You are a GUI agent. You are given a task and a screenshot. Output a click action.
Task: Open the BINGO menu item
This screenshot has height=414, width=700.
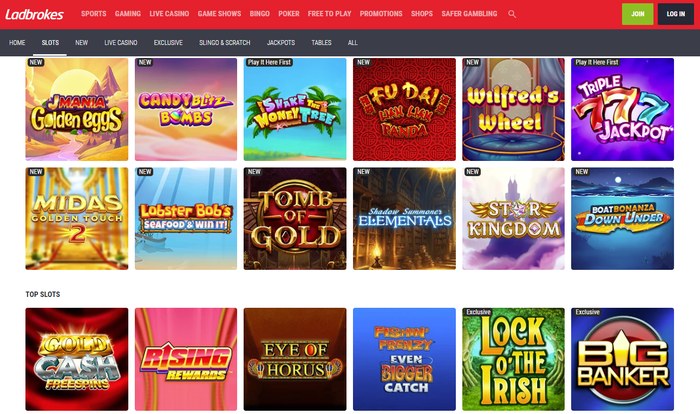pos(259,14)
